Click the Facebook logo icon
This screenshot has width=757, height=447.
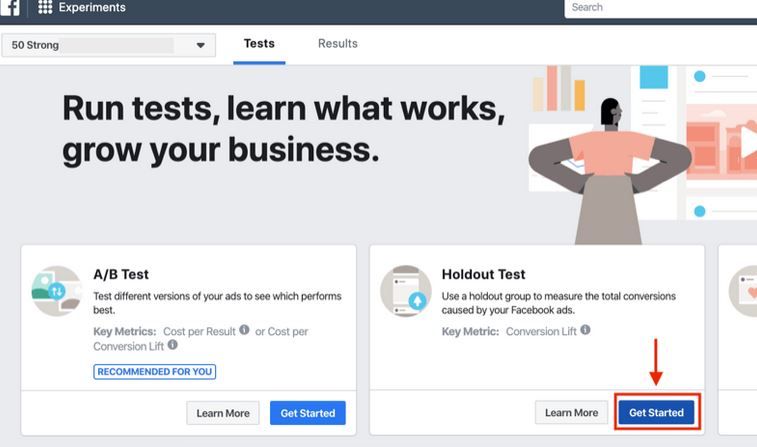tap(10, 8)
